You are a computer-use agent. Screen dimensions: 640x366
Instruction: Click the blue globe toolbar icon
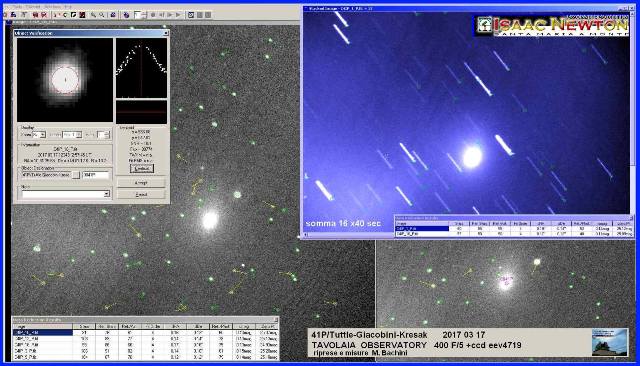pyautogui.click(x=126, y=15)
